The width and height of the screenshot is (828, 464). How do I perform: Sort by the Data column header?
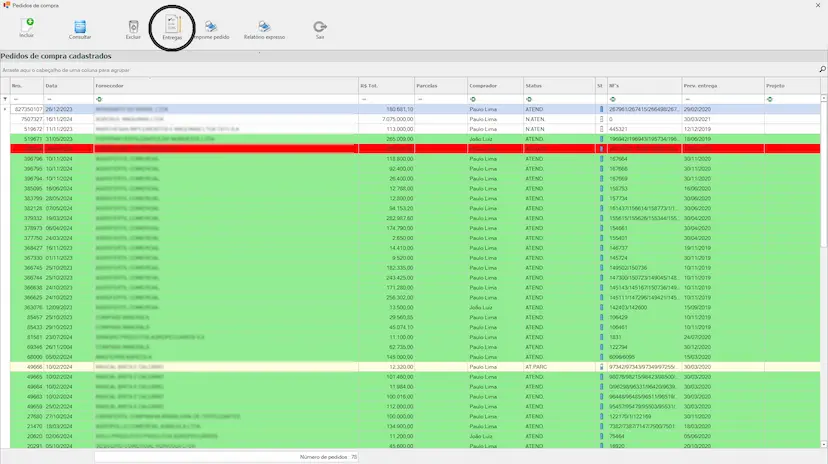coord(66,87)
